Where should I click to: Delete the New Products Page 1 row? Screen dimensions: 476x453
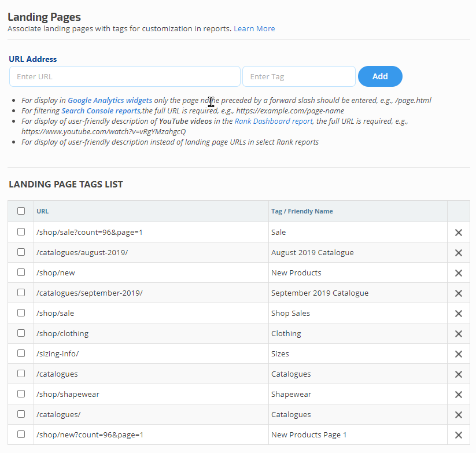[x=458, y=435]
